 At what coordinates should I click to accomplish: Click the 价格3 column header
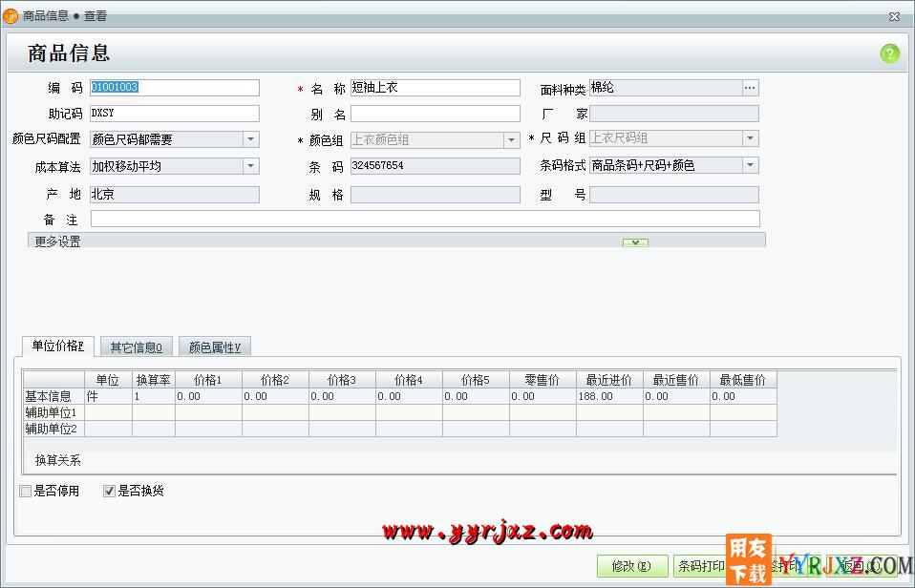tap(342, 380)
